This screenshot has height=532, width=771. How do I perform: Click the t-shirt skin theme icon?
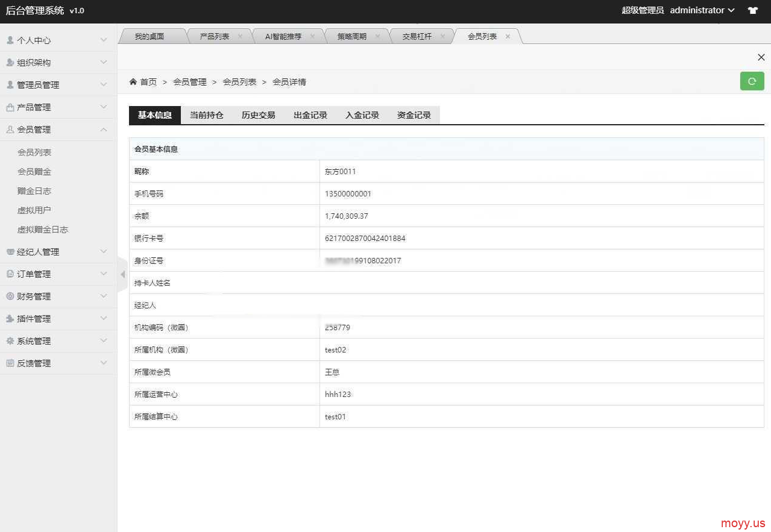point(752,10)
